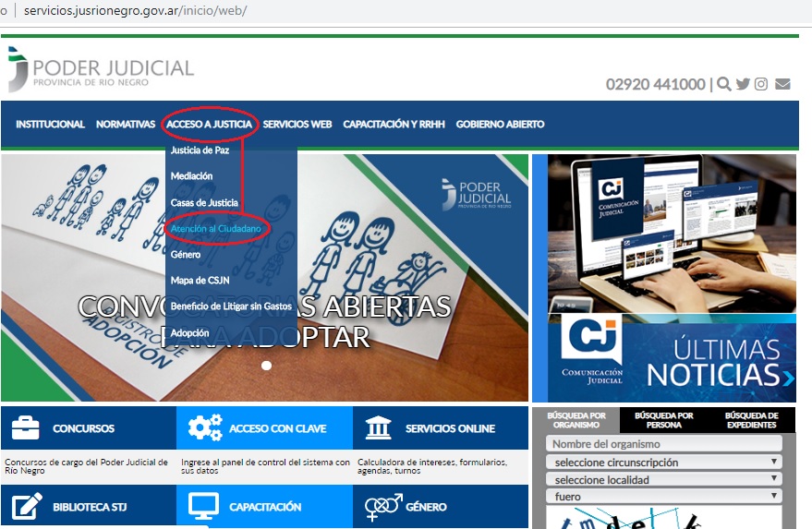Click the laptop news image
812x529 pixels.
(x=672, y=234)
